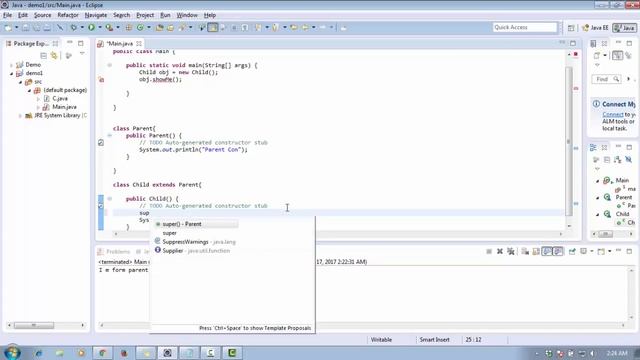Switch to the Java EE perspective
Viewport: 640px width, 360px height.
click(595, 28)
